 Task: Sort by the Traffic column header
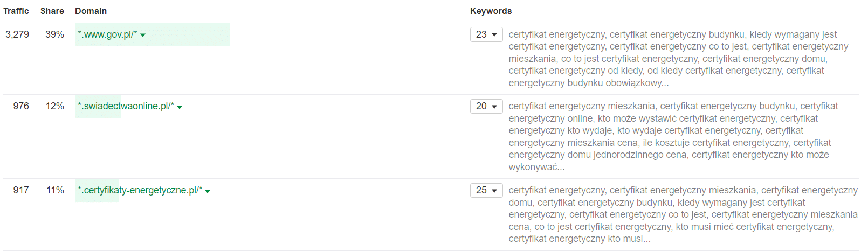pyautogui.click(x=16, y=11)
